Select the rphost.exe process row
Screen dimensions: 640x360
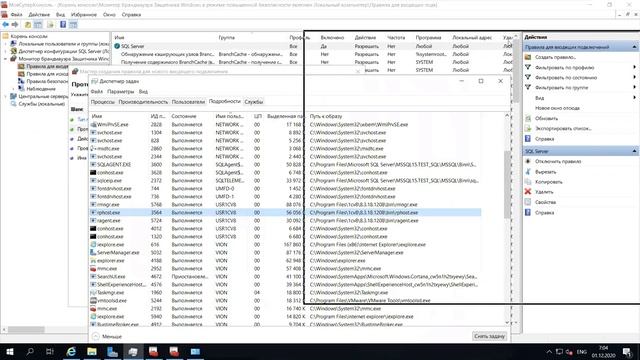coord(285,213)
